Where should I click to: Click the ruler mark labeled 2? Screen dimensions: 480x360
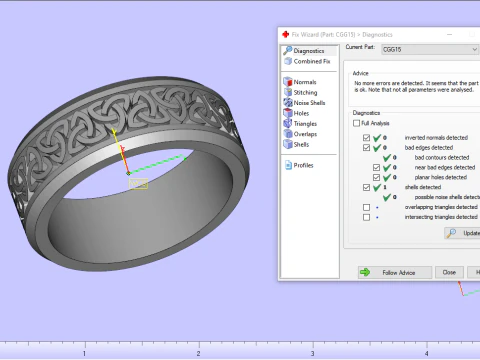(199, 353)
